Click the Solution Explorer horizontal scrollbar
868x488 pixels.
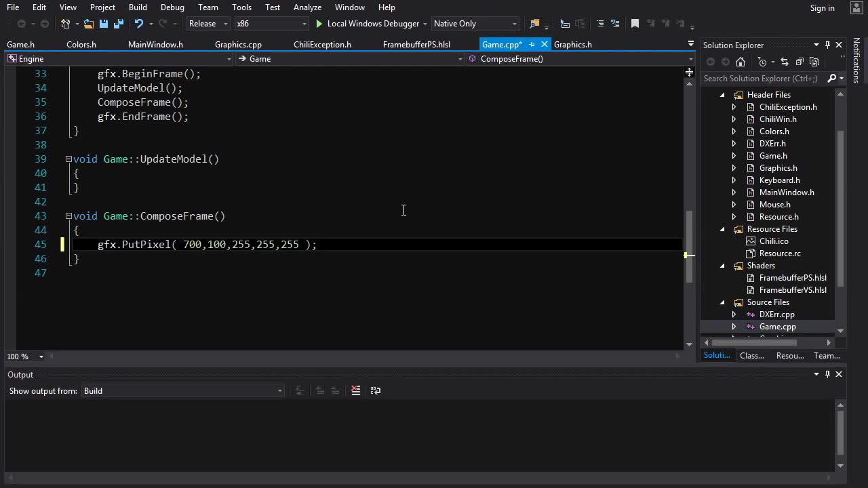[753, 342]
